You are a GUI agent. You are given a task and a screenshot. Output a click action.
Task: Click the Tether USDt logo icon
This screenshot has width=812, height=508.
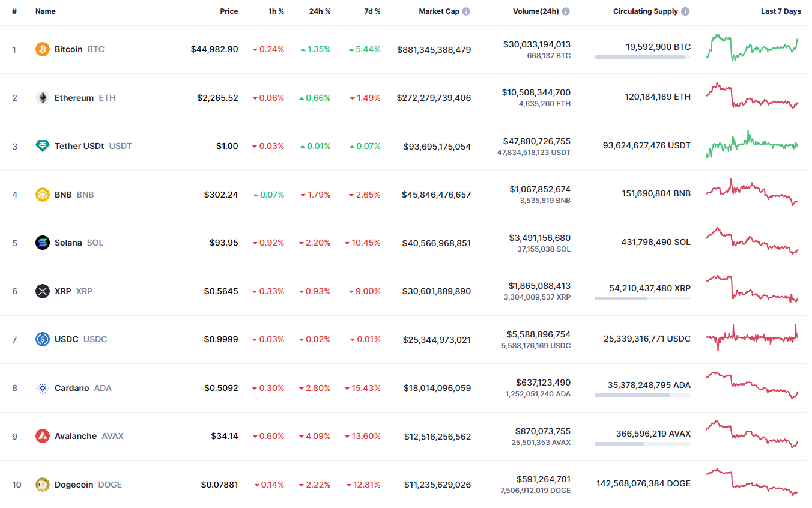(42, 146)
